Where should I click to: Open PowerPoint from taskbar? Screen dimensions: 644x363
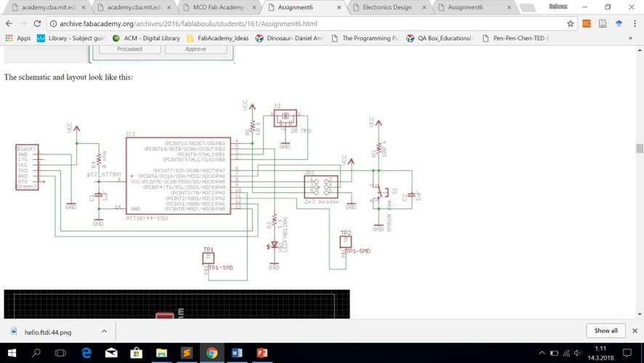[x=262, y=353]
